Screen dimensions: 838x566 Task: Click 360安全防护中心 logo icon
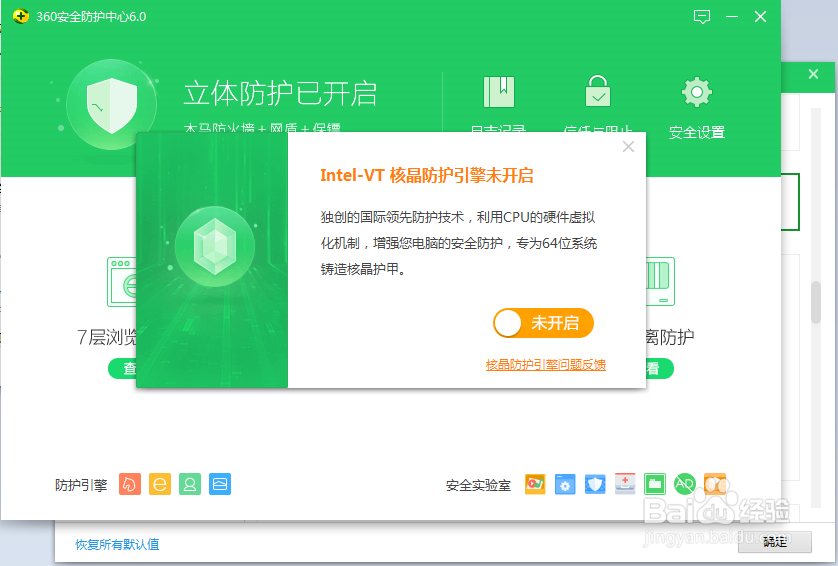21,17
